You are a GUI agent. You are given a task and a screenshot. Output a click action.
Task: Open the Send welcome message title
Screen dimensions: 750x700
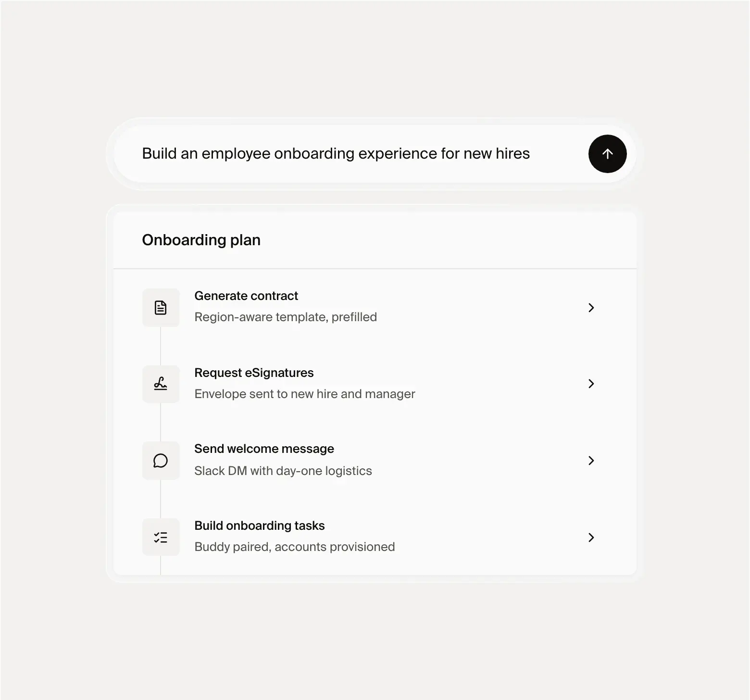pos(264,449)
